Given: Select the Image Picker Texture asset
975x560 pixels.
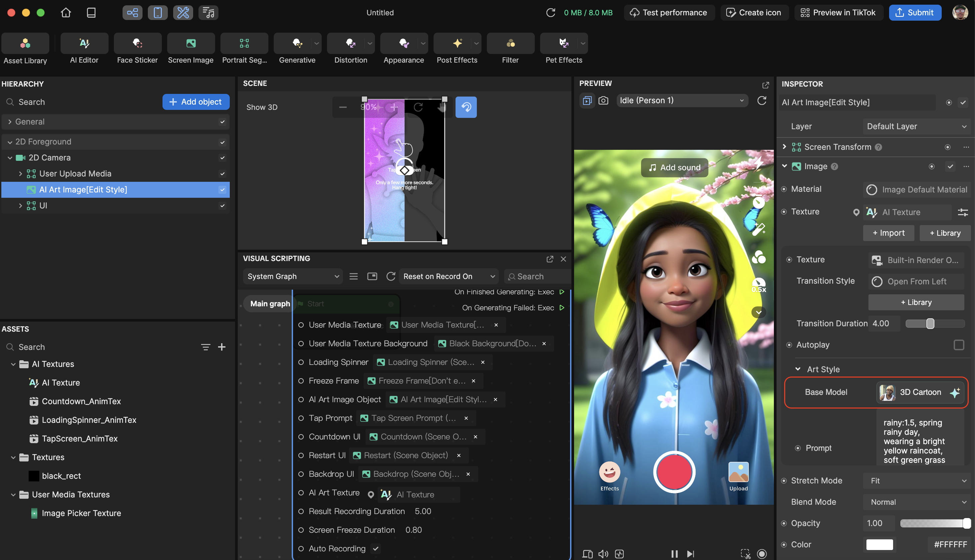Looking at the screenshot, I should coord(81,513).
